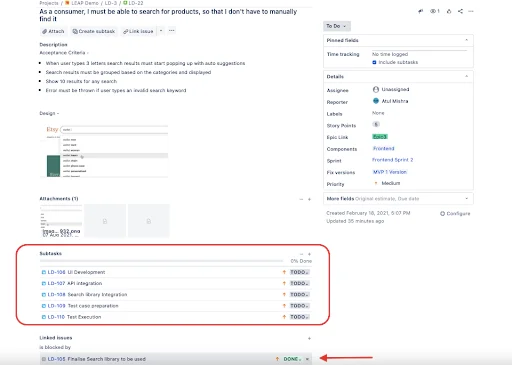Click the priority arrow icon on LD-106

point(284,272)
